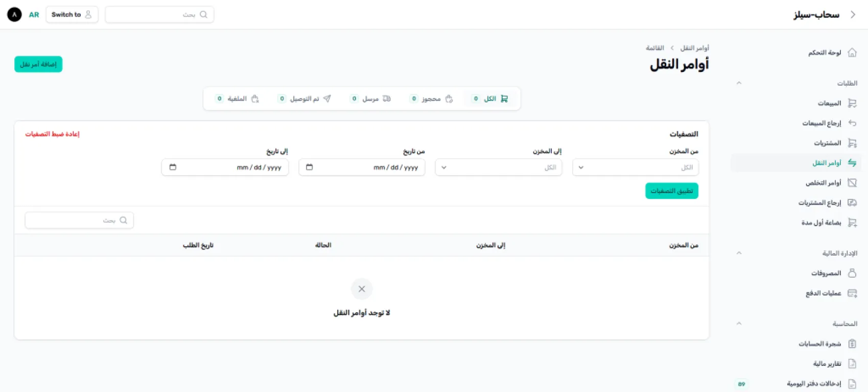Image resolution: width=868 pixels, height=392 pixels.
Task: Click the opening stock cart icon
Action: (x=852, y=223)
